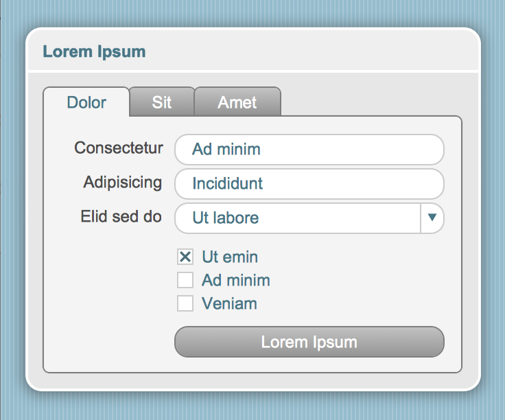Uncheck the Ut emin checkbox
This screenshot has height=420, width=505.
coord(185,257)
